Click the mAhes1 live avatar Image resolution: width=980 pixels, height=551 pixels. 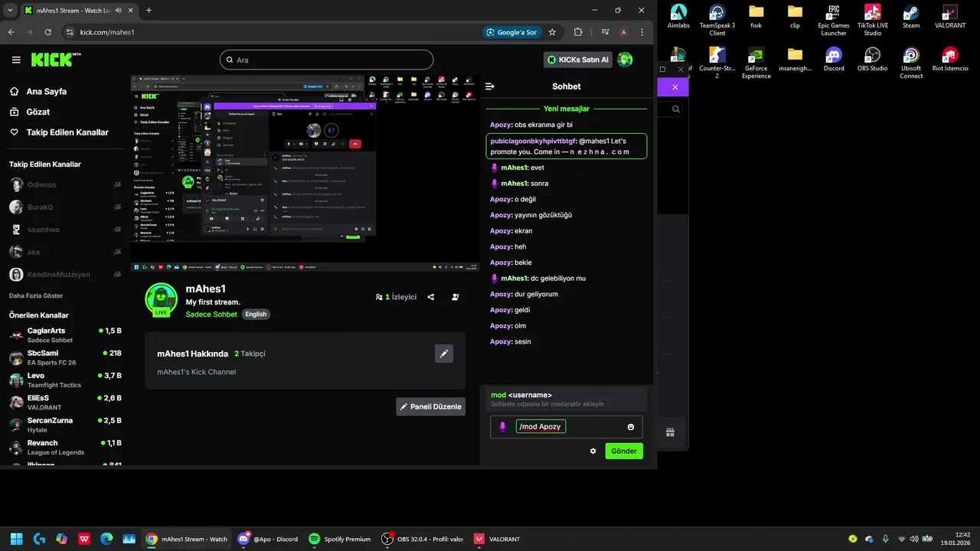[x=161, y=300]
